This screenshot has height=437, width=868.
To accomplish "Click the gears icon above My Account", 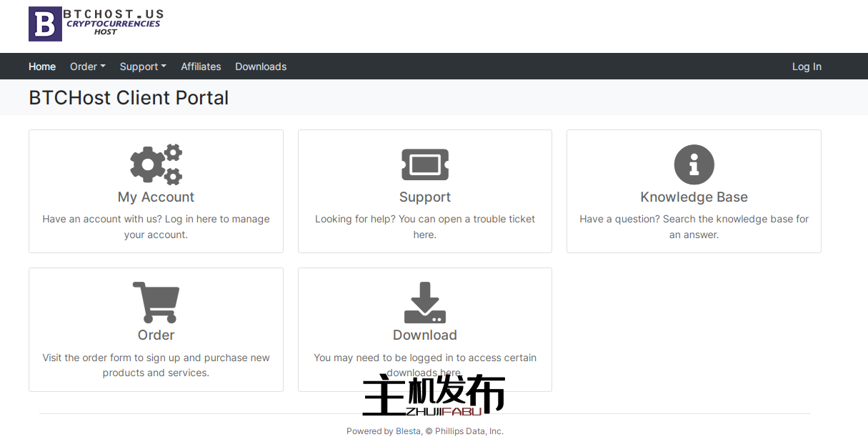I will click(x=156, y=163).
